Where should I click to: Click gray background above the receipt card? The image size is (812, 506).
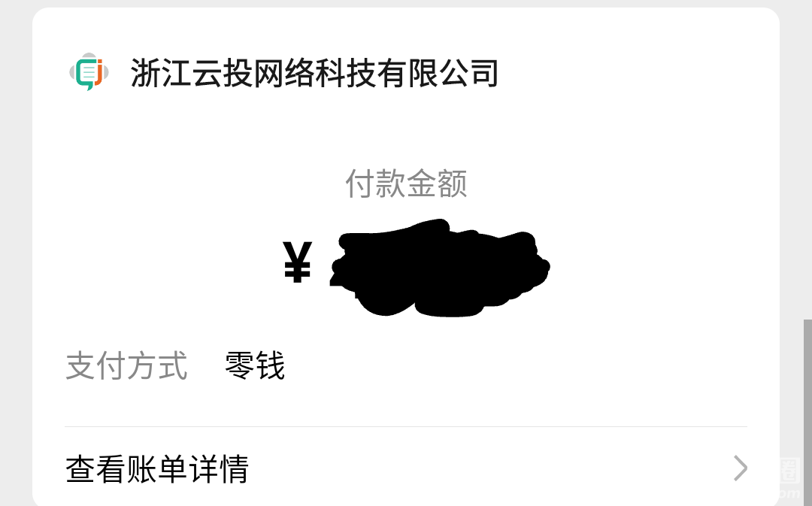click(x=406, y=3)
